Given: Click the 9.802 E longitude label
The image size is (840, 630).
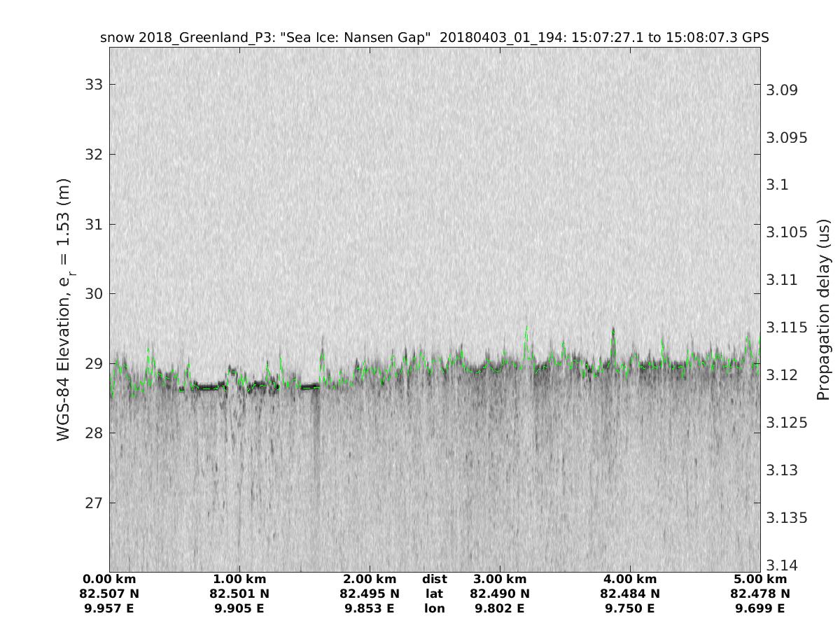Looking at the screenshot, I should [x=500, y=608].
